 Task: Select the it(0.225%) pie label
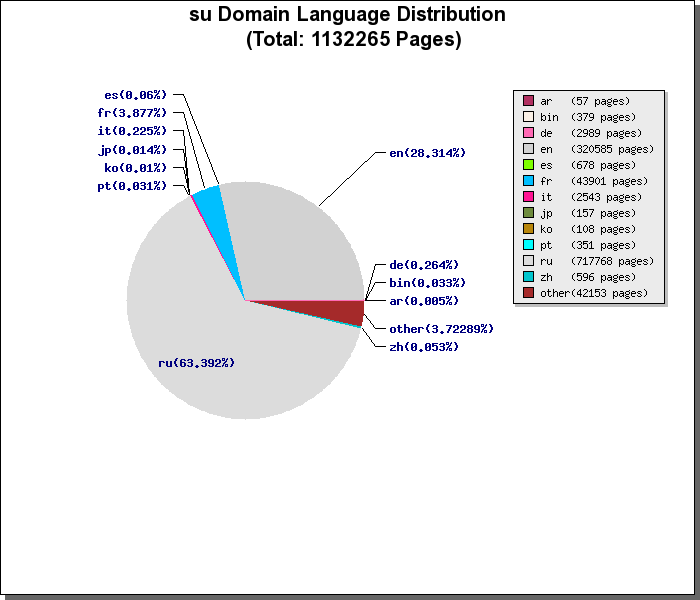point(132,131)
